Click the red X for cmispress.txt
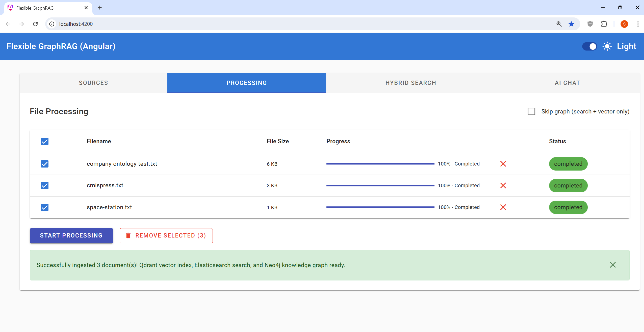This screenshot has height=332, width=644. [503, 185]
